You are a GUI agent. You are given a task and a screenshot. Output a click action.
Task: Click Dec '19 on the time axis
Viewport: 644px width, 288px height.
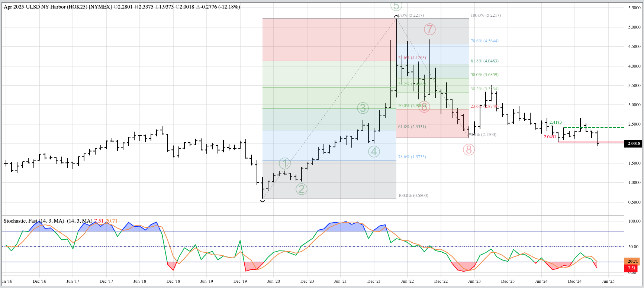[x=240, y=281]
